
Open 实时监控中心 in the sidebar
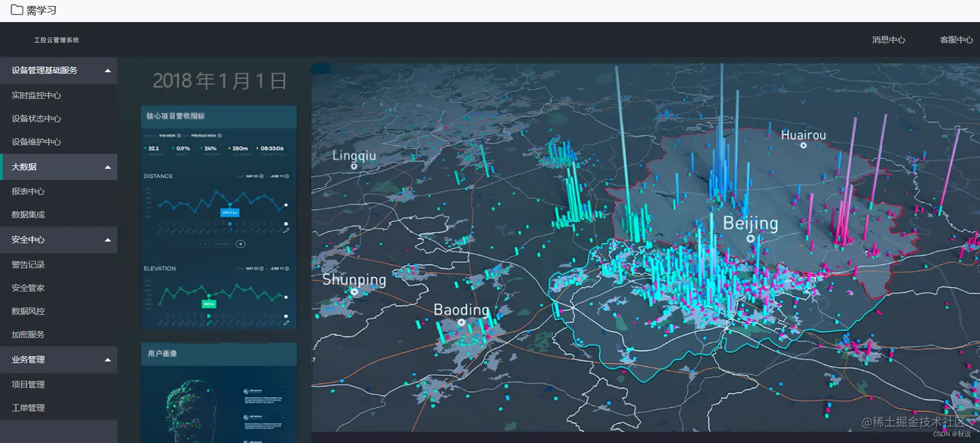(x=36, y=95)
